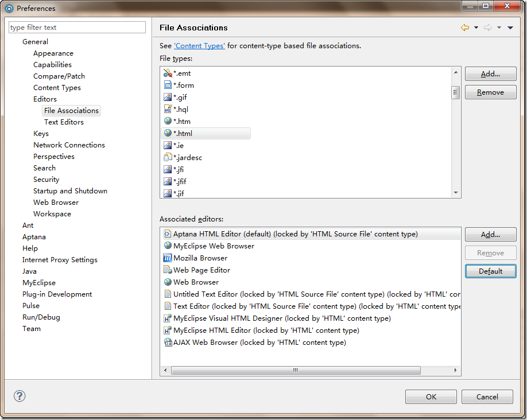Click Add button for file types

click(x=490, y=74)
